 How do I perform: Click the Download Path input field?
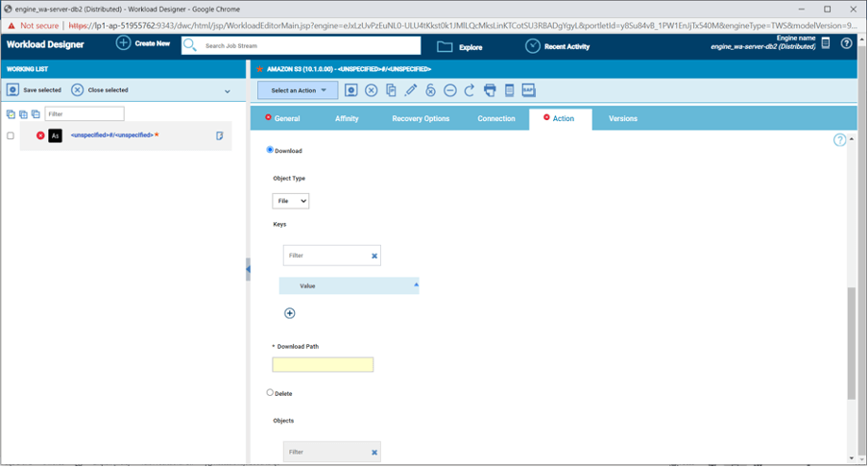323,365
